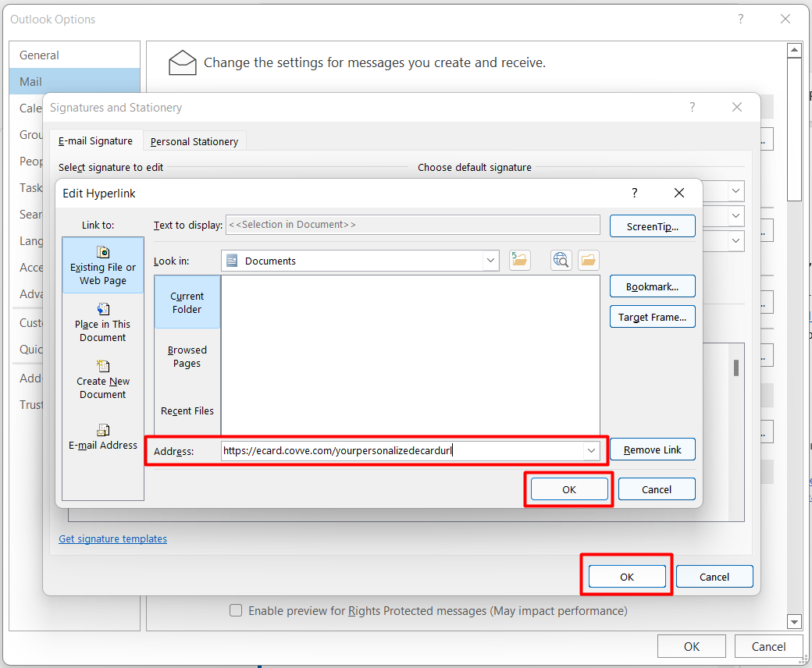812x668 pixels.
Task: Choose Place in This Document option
Action: click(x=103, y=322)
